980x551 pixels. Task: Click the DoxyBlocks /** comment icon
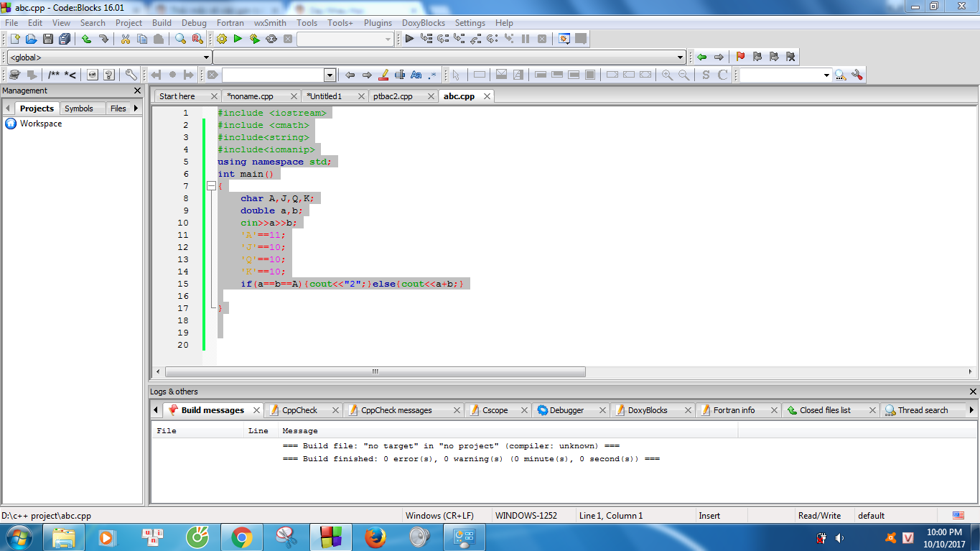[x=54, y=75]
